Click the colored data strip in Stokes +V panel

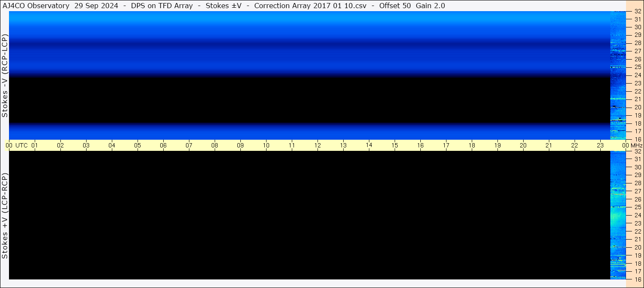[618, 215]
